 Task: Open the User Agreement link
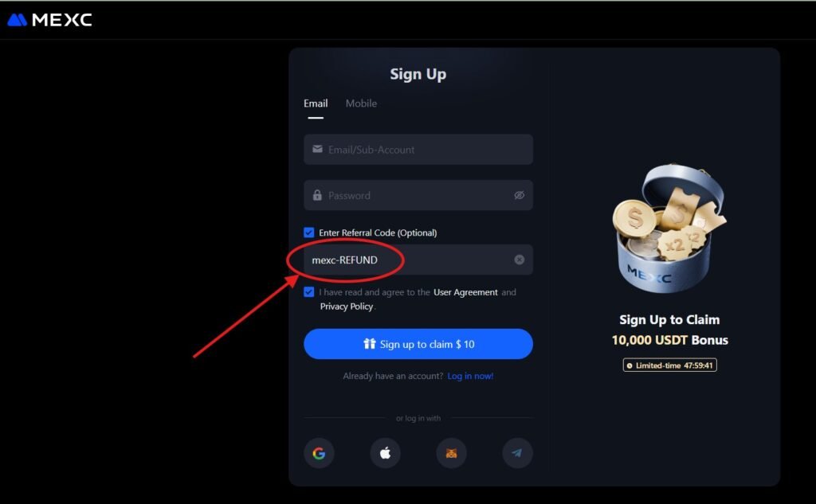[465, 292]
